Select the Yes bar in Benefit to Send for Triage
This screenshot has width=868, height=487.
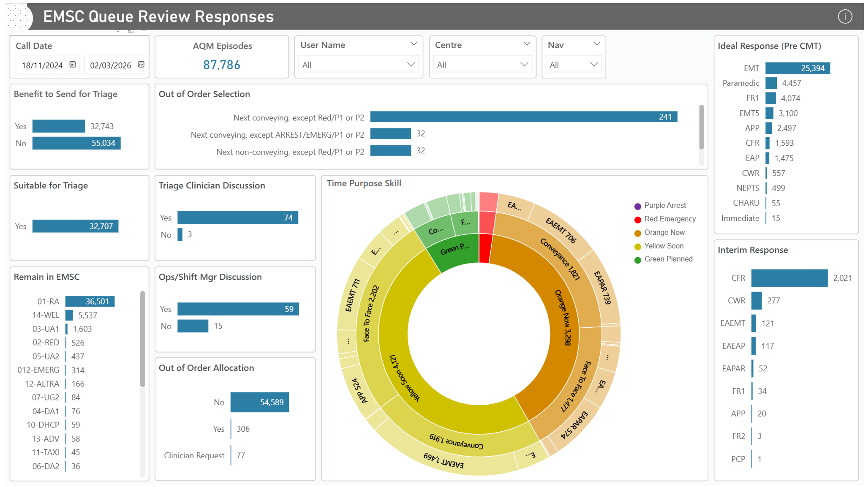click(x=58, y=125)
